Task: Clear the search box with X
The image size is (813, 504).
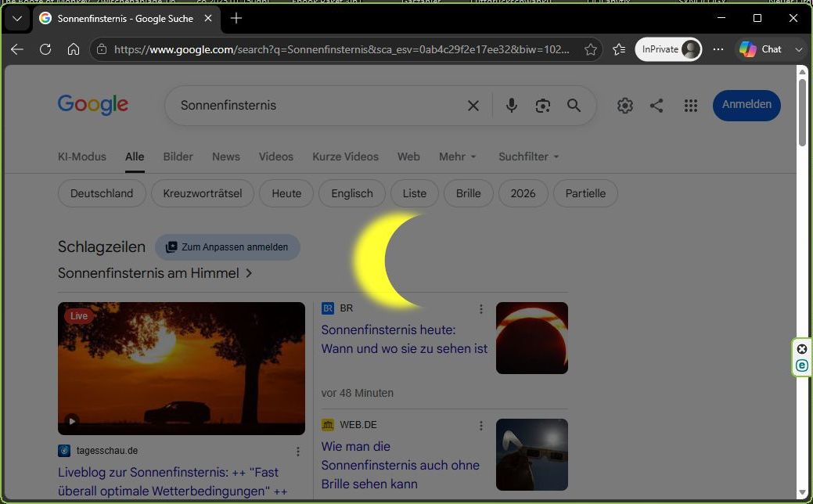Action: tap(473, 106)
